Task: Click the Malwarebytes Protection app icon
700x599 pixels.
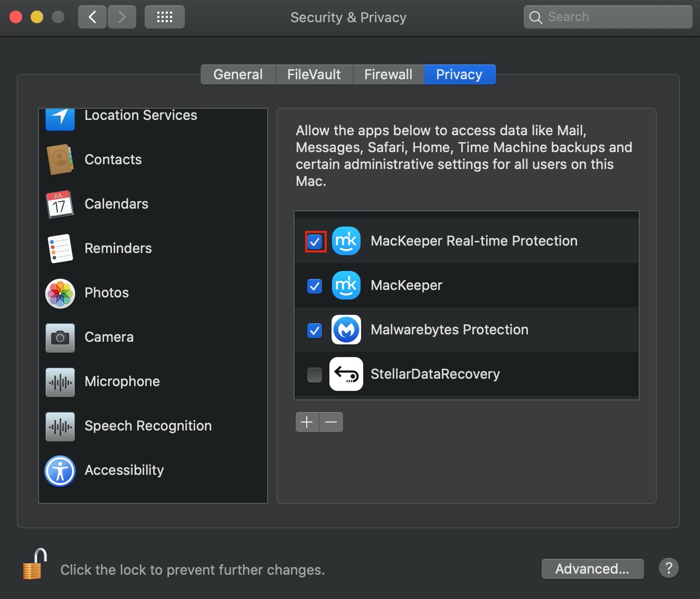Action: point(346,330)
